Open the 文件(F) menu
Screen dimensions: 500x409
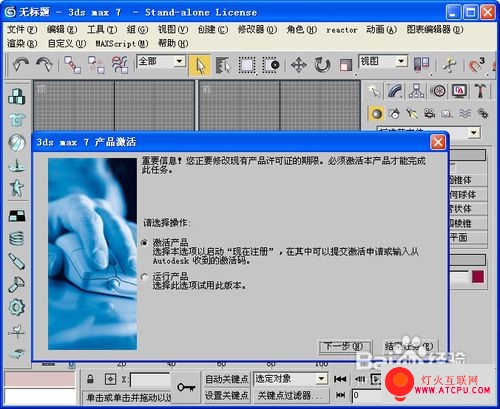(x=22, y=29)
